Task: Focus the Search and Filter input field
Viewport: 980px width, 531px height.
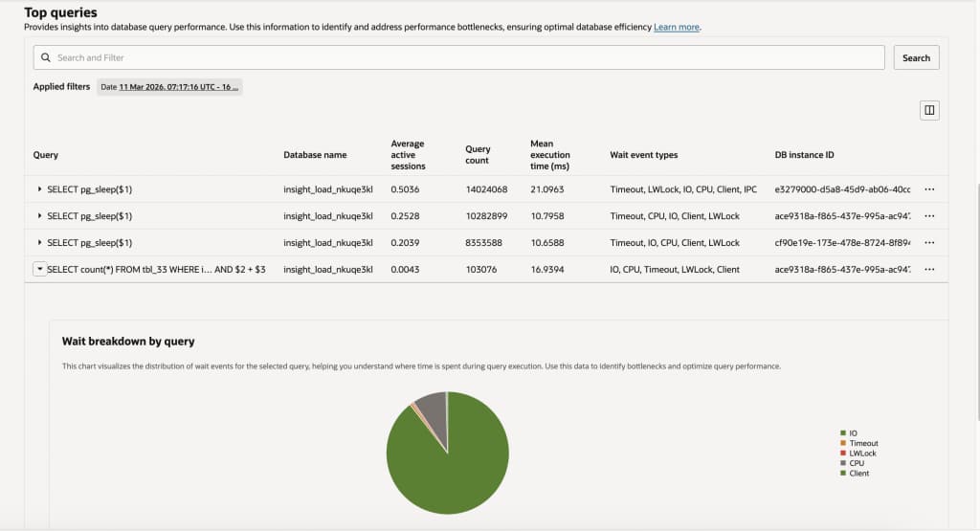Action: 458,57
